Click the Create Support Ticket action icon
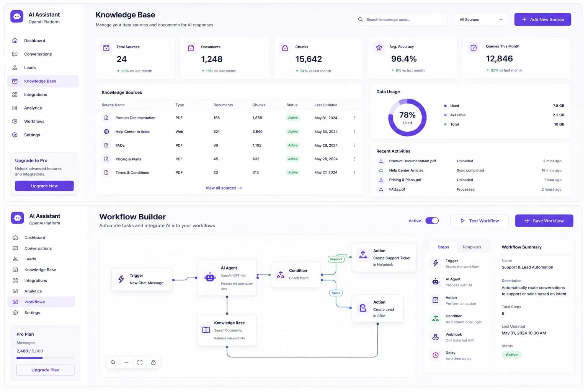588x392 pixels. [x=363, y=255]
